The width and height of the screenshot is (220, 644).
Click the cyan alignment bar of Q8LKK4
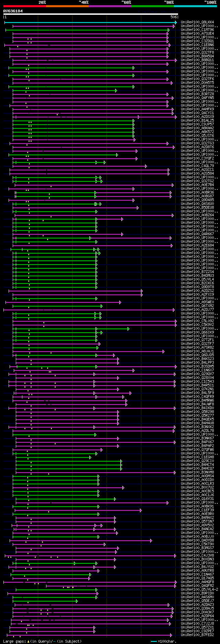pyautogui.click(x=91, y=22)
